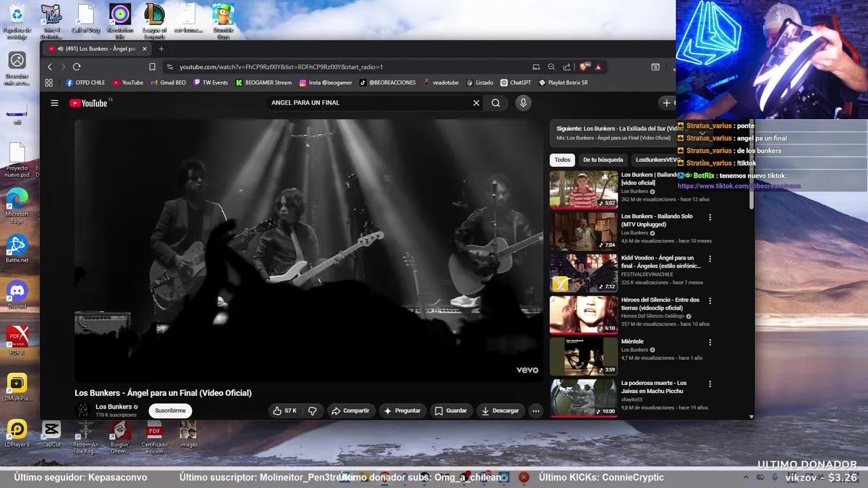Image resolution: width=868 pixels, height=488 pixels.
Task: Open the Brave Shields lion icon
Action: pos(585,66)
